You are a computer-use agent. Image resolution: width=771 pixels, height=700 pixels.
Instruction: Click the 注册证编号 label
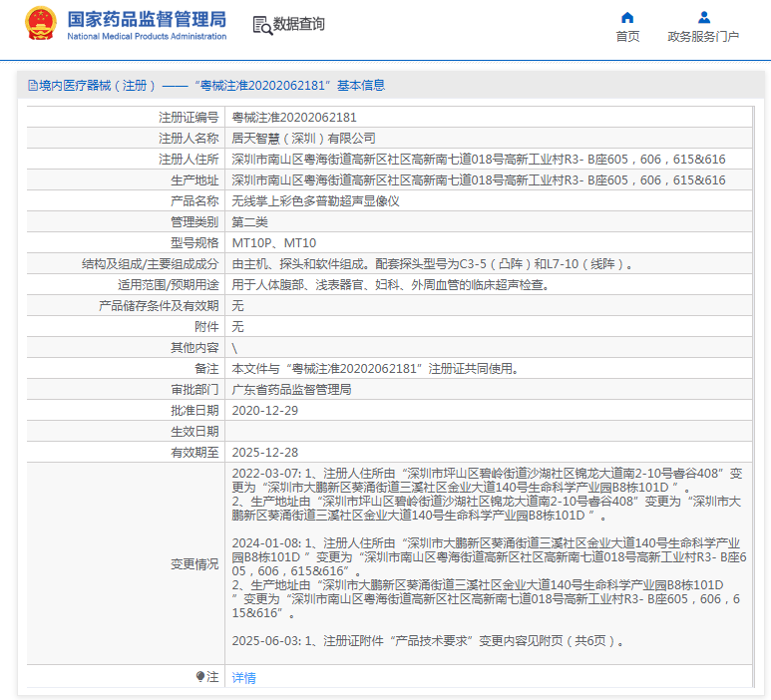pos(189,118)
